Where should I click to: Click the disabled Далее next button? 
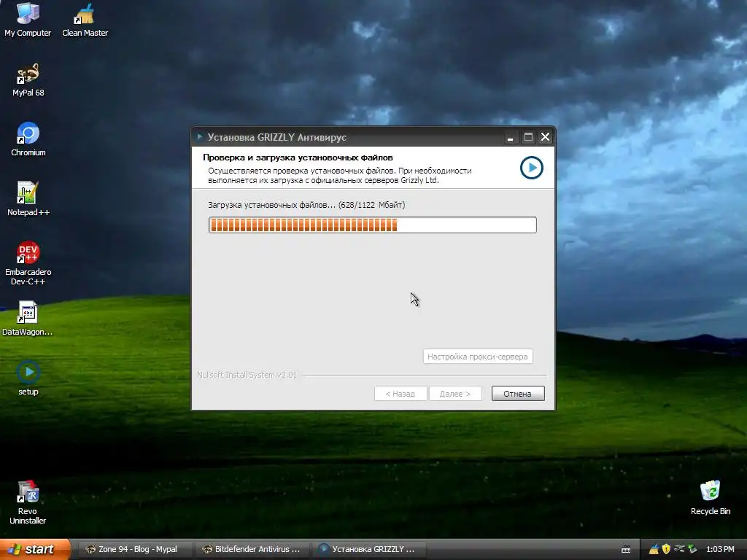tap(455, 393)
